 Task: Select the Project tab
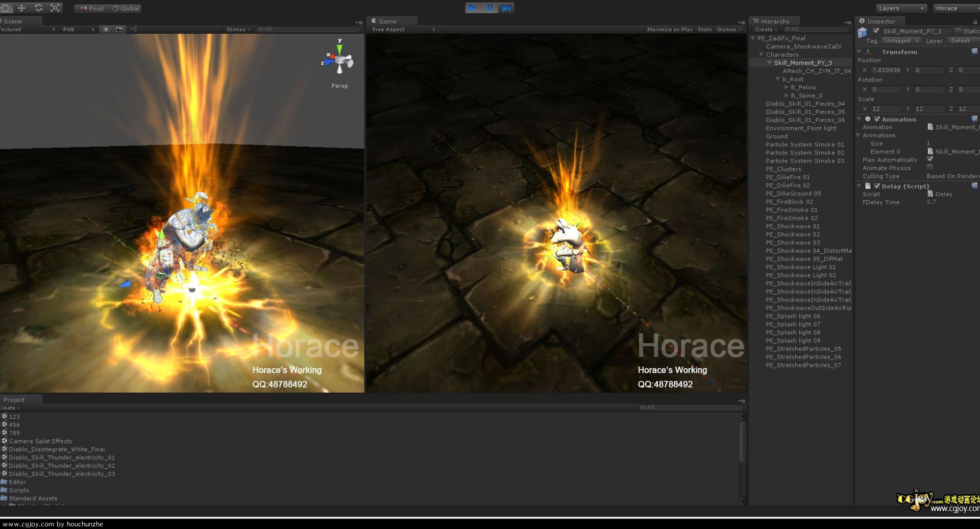(x=20, y=400)
